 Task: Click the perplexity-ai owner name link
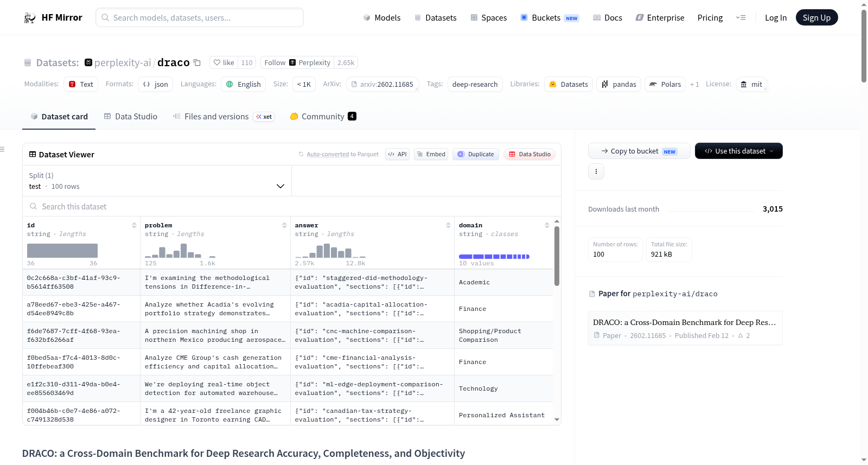coord(123,62)
